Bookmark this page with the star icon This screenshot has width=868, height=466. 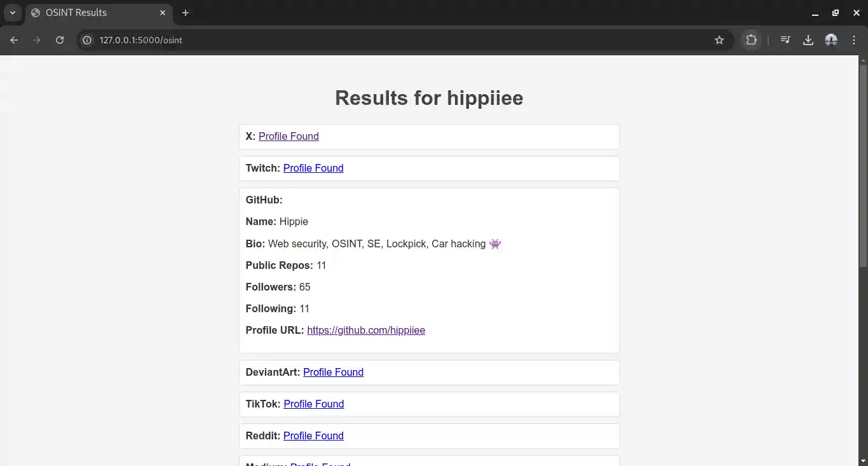(x=719, y=40)
